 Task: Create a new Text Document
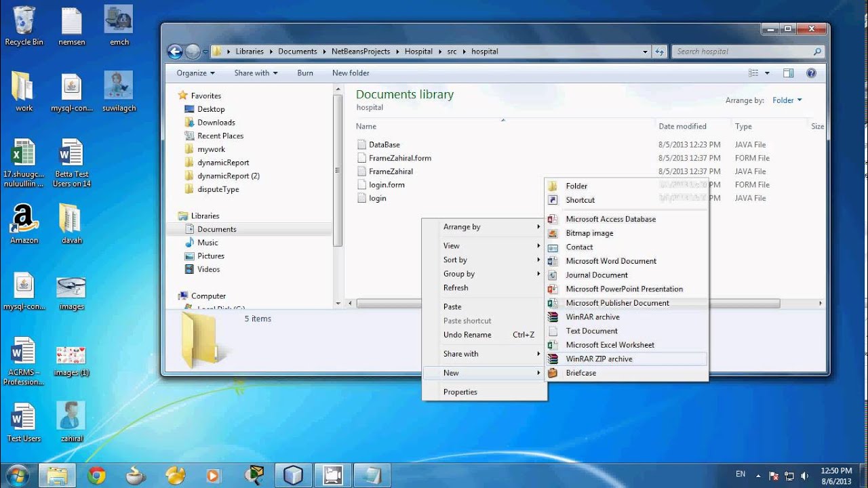click(x=627, y=331)
